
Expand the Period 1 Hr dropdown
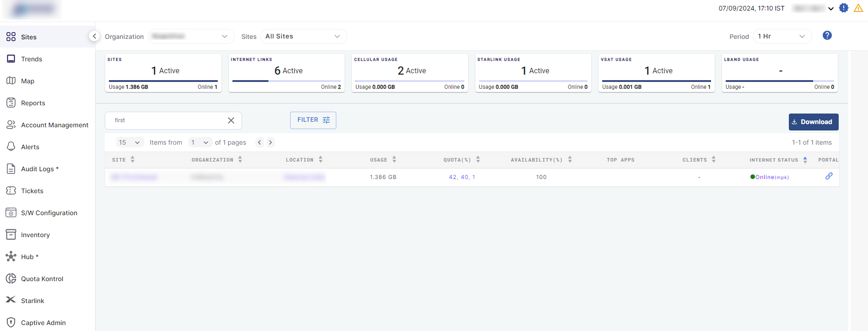(782, 36)
